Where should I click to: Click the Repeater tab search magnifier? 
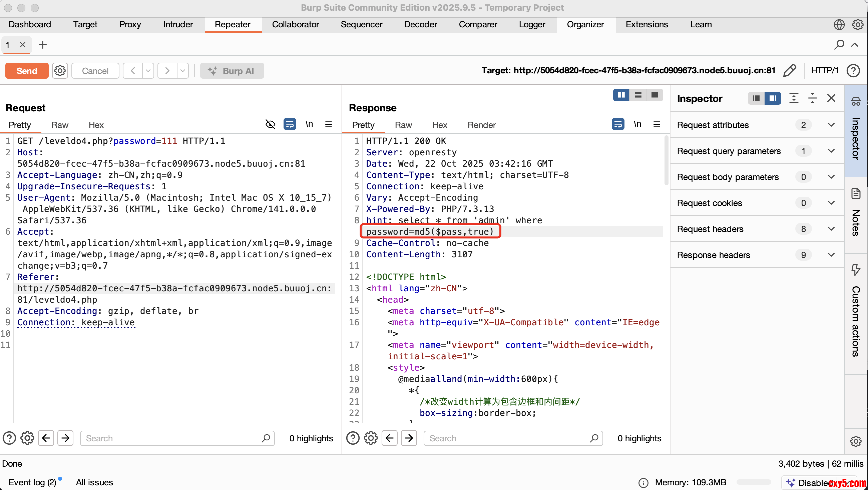pos(839,45)
